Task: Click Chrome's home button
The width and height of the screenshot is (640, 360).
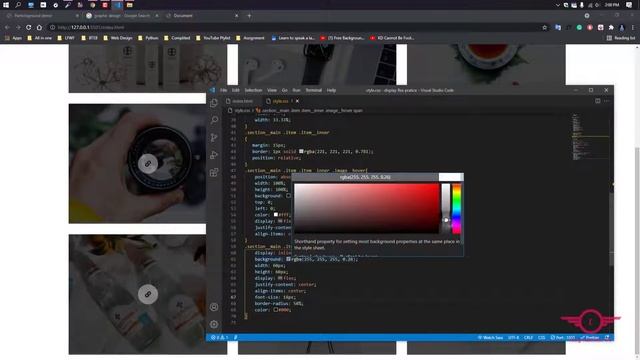Action: [39, 27]
